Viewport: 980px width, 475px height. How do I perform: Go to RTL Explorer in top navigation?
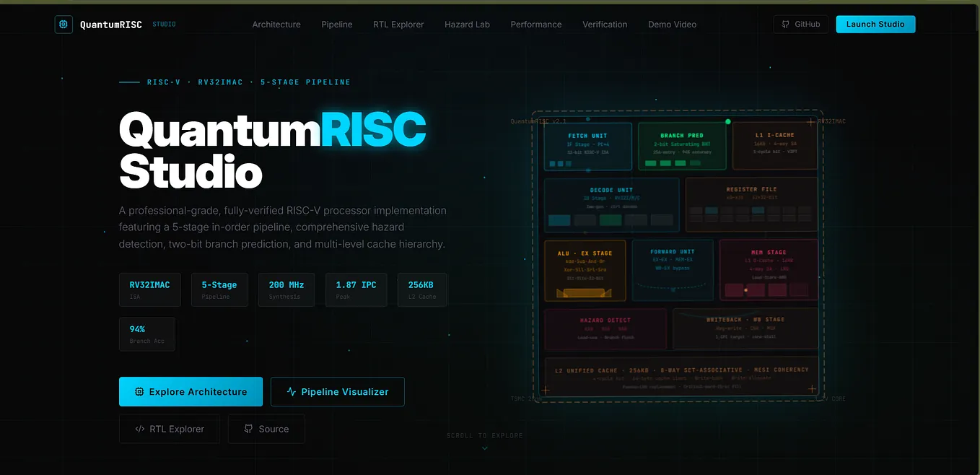pos(398,25)
